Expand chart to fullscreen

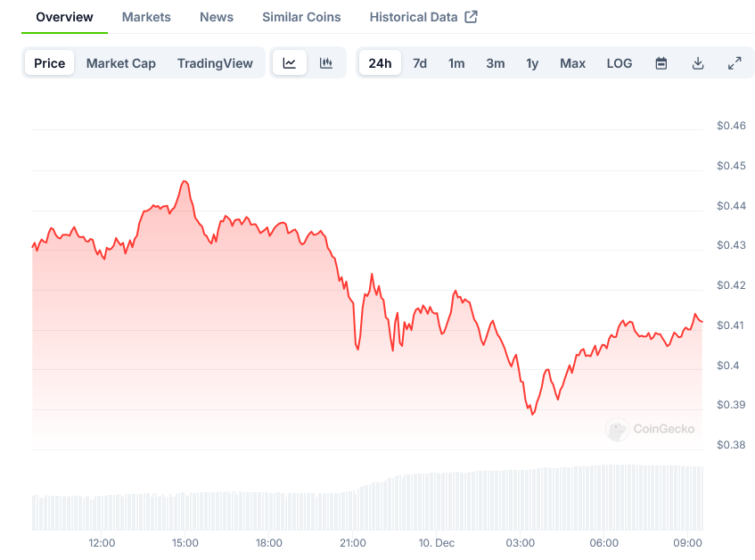(734, 63)
